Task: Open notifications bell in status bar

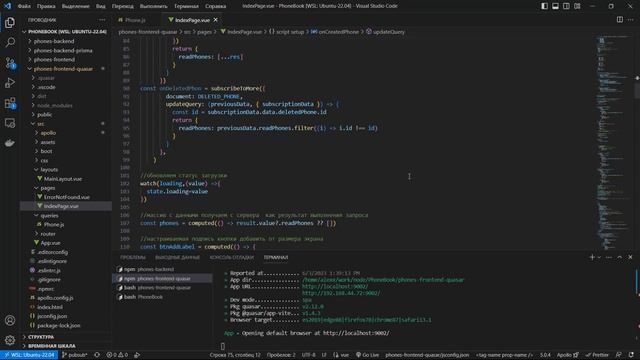Action: [x=631, y=355]
